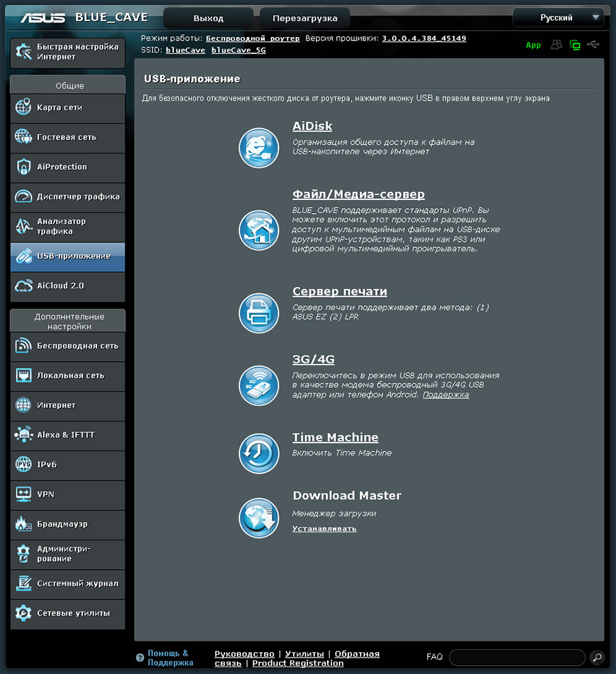The width and height of the screenshot is (616, 674).
Task: Click the Помощь & Поддержка text
Action: [170, 658]
